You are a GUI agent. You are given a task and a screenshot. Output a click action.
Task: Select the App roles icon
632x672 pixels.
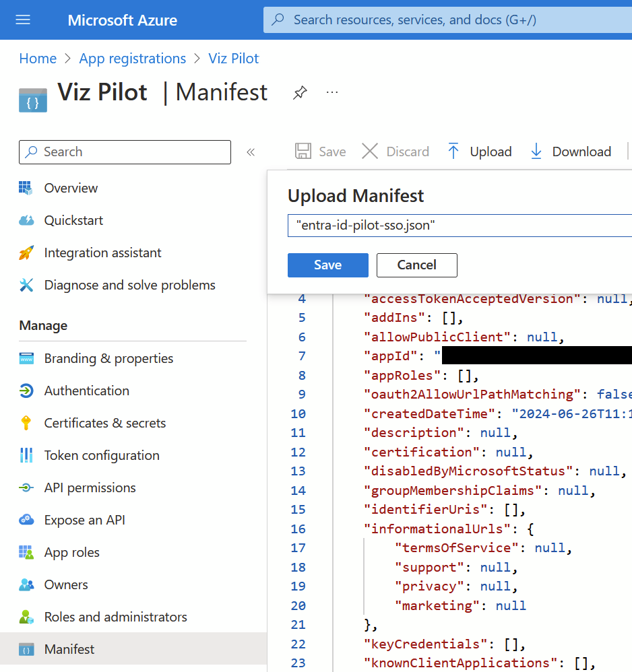[x=26, y=552]
